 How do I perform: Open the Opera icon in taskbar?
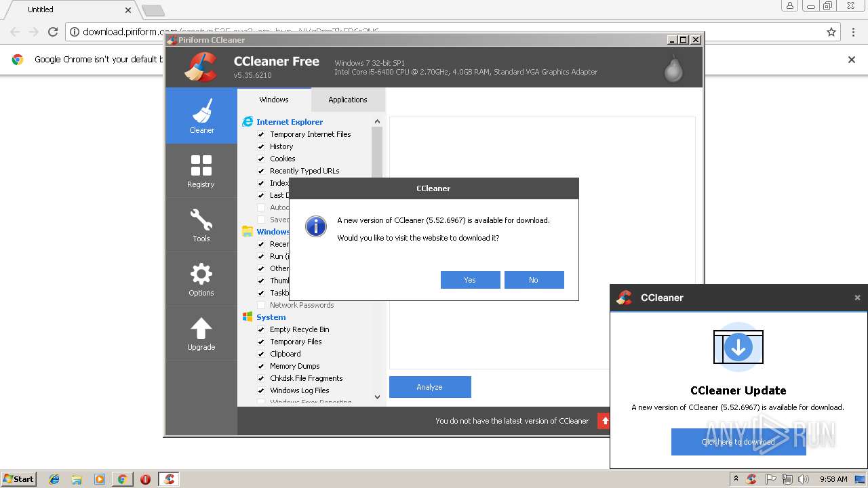point(145,479)
